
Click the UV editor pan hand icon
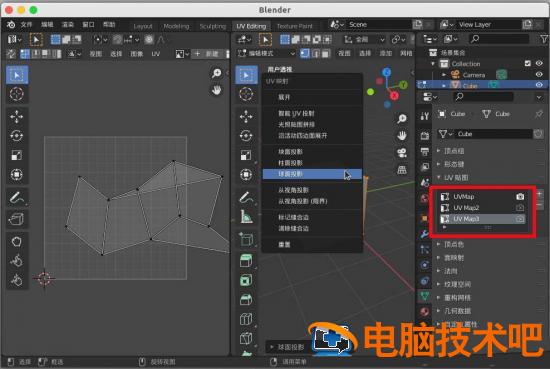pyautogui.click(x=217, y=90)
